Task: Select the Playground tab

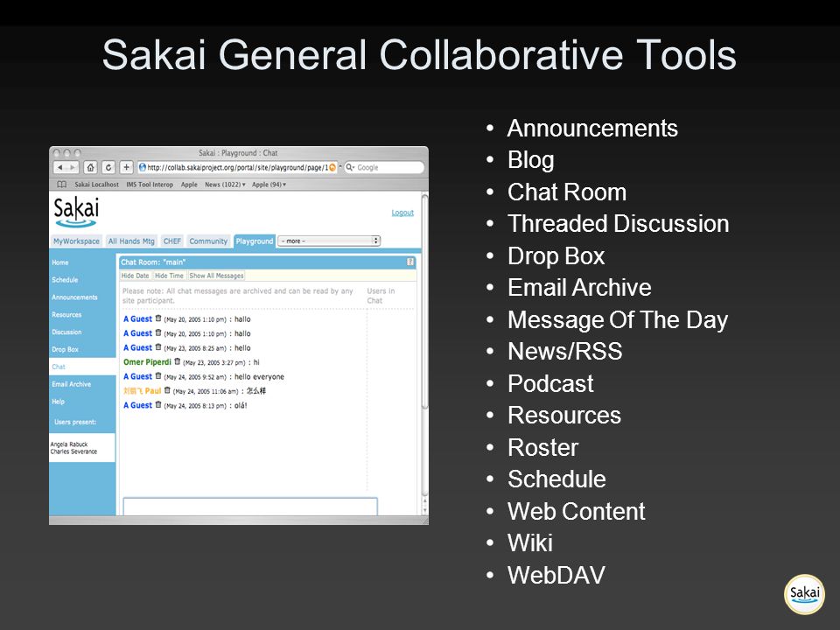Action: 255,241
